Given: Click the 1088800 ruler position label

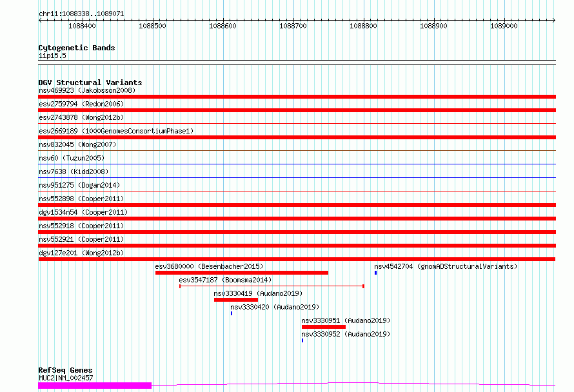Looking at the screenshot, I should pyautogui.click(x=363, y=26).
